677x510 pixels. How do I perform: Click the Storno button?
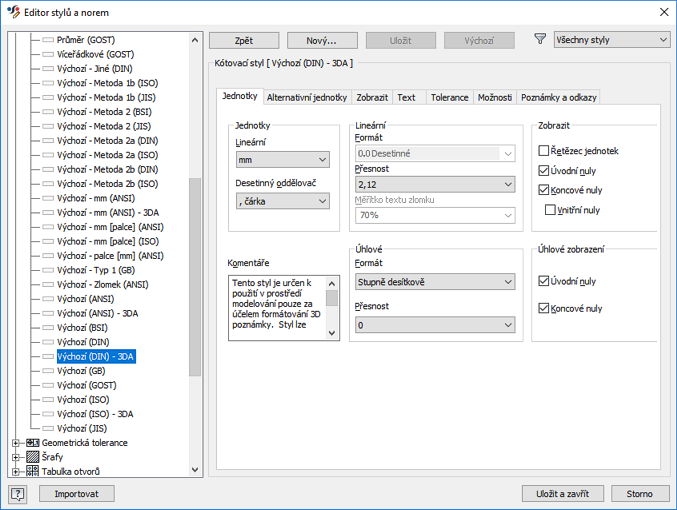pos(640,494)
